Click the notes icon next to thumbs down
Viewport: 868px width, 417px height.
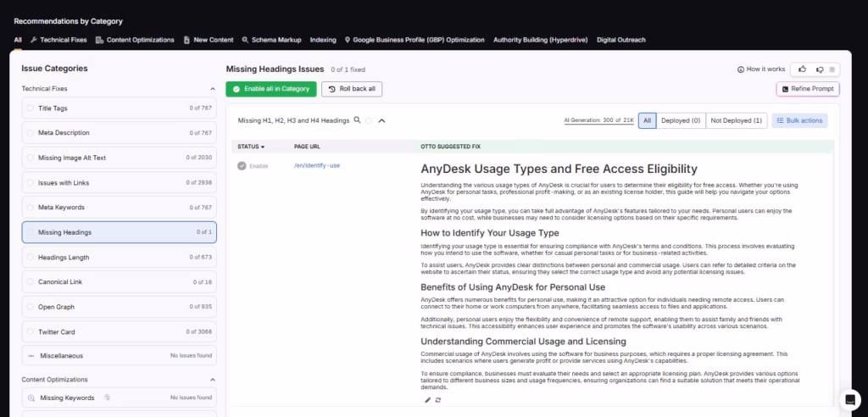click(x=832, y=69)
